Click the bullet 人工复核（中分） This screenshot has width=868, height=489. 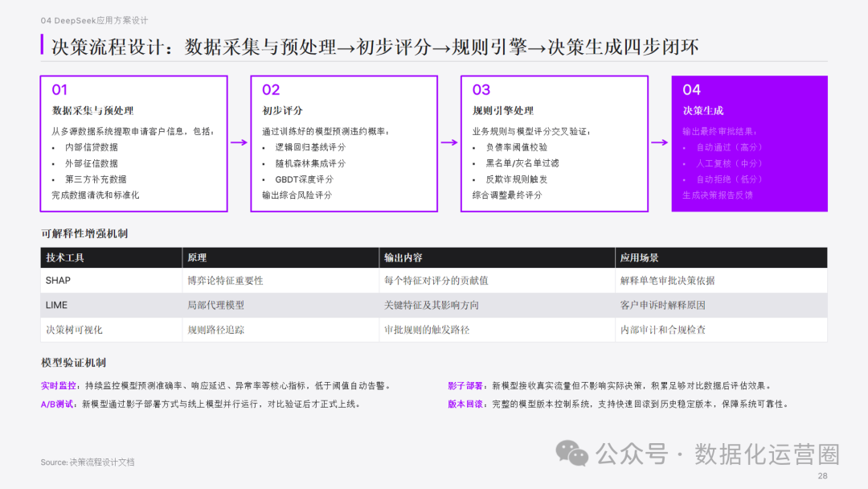click(729, 163)
